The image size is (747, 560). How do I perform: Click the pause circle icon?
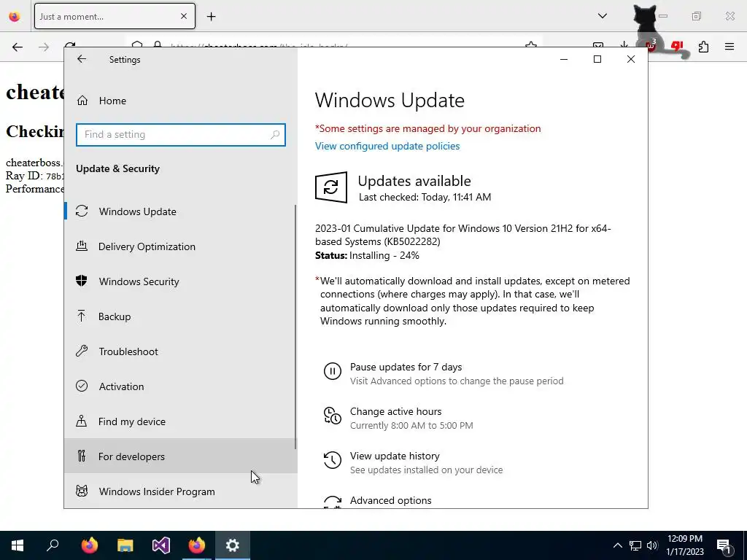pos(333,371)
